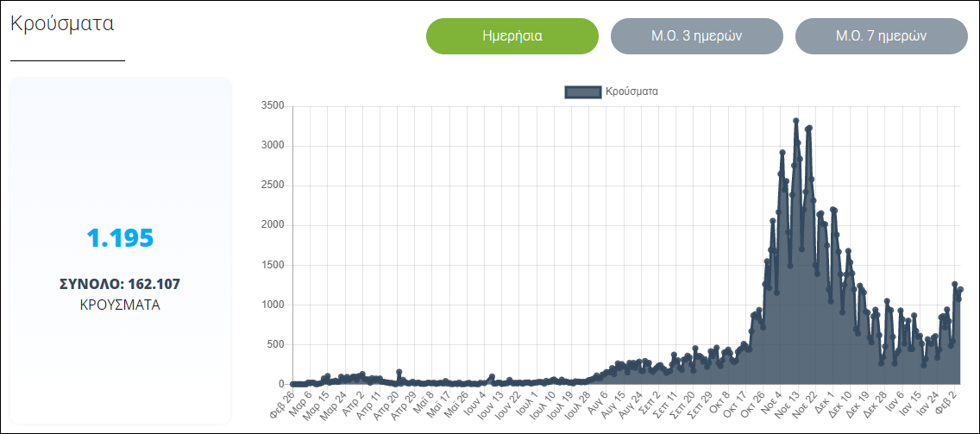Click the small spike data point near Απρ 20
The width and height of the screenshot is (980, 434).
(399, 372)
